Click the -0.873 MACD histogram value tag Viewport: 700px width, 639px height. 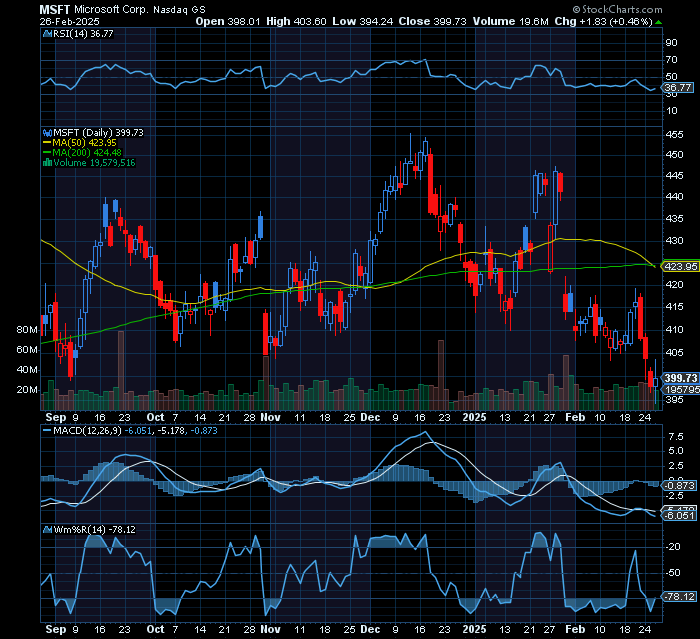coord(679,485)
